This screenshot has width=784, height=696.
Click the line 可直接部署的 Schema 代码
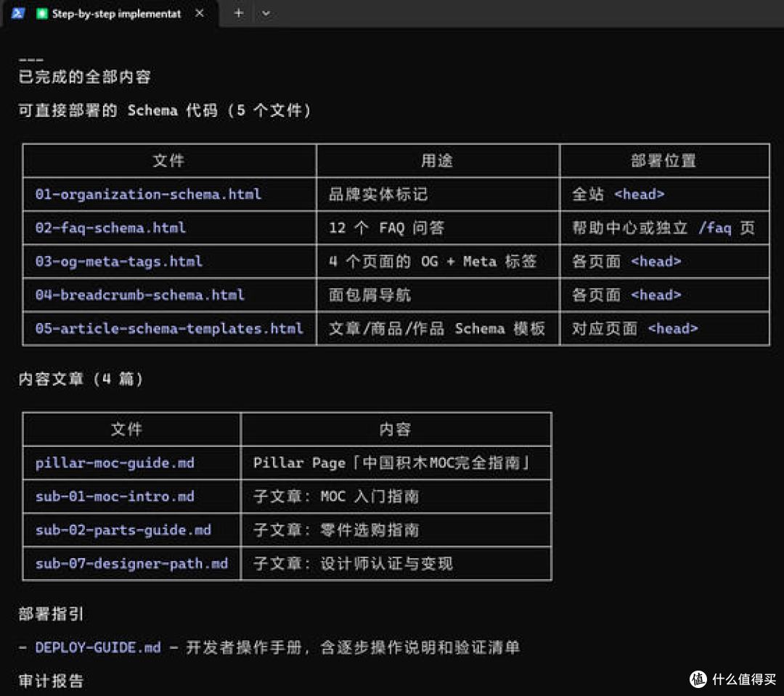165,110
